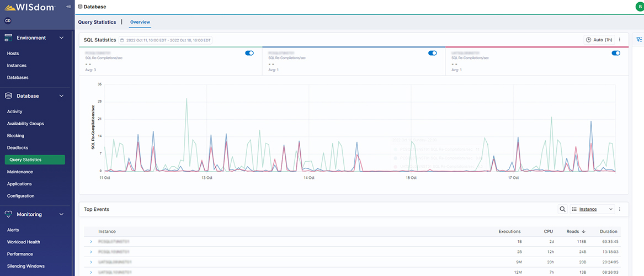The width and height of the screenshot is (644, 276).
Task: Click the 13 Oct axis label
Action: [206, 178]
